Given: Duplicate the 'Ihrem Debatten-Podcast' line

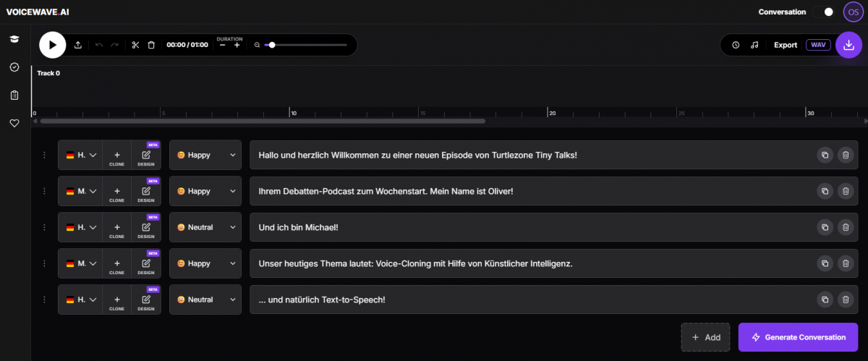Looking at the screenshot, I should pyautogui.click(x=825, y=191).
